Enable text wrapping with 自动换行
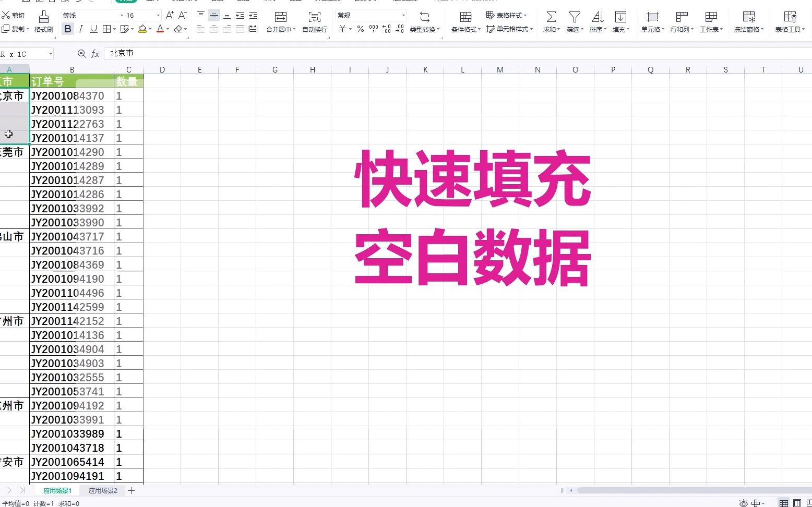Viewport: 812px width, 507px height. coord(314,21)
